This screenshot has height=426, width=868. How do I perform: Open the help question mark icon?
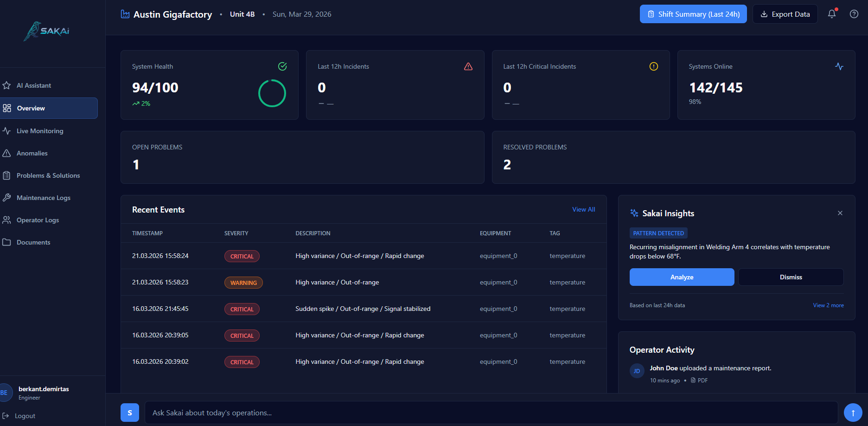coord(854,14)
